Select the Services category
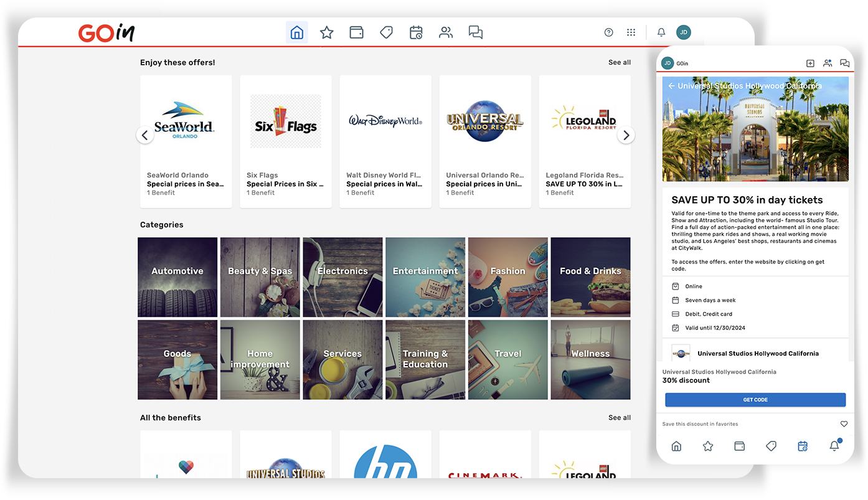 [343, 360]
